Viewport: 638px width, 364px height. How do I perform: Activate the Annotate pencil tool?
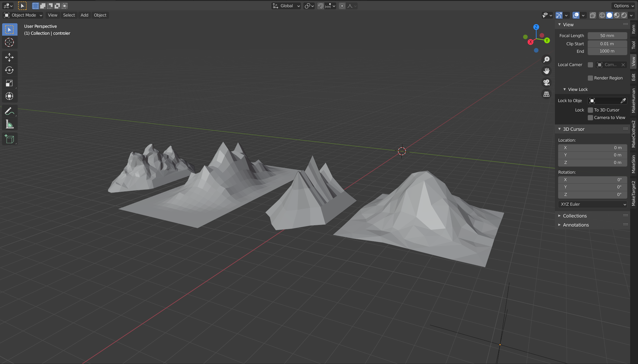tap(9, 111)
